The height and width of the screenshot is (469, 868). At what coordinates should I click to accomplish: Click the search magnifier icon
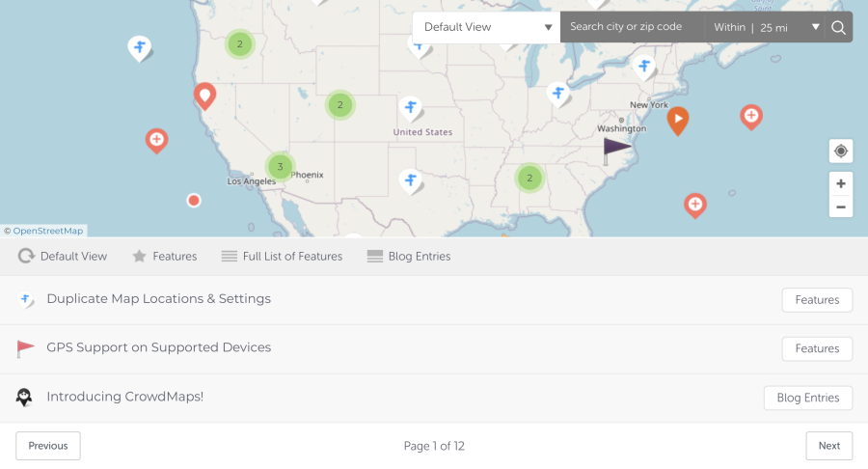[x=838, y=27]
